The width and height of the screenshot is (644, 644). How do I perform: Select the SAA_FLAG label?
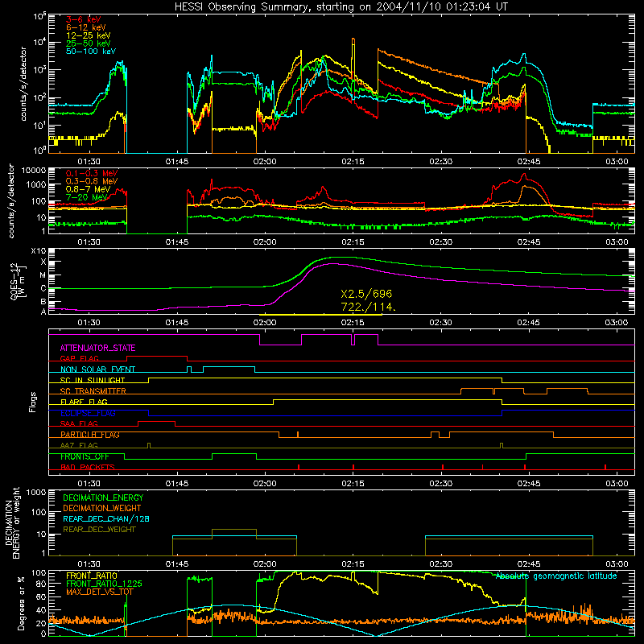coord(79,423)
